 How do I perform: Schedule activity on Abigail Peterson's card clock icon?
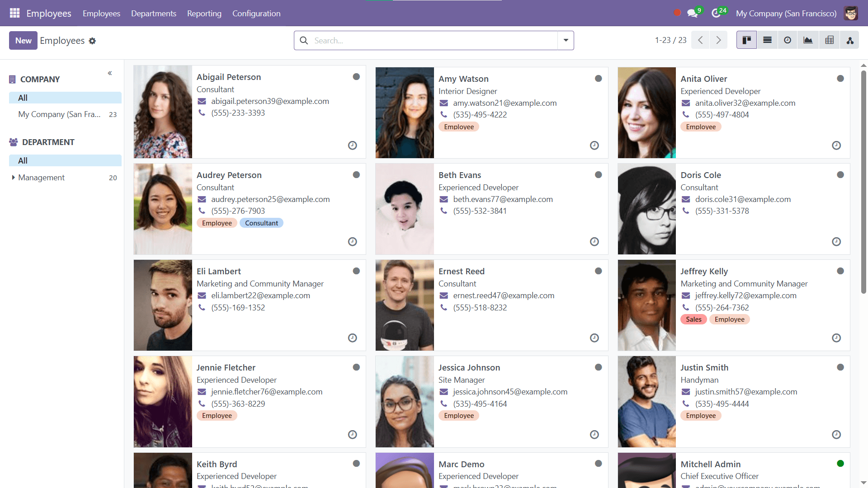pyautogui.click(x=353, y=145)
